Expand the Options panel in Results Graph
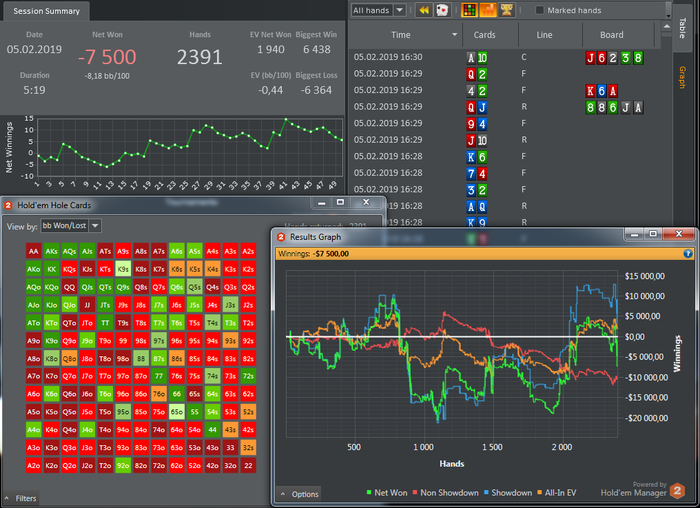700x508 pixels. [x=299, y=494]
